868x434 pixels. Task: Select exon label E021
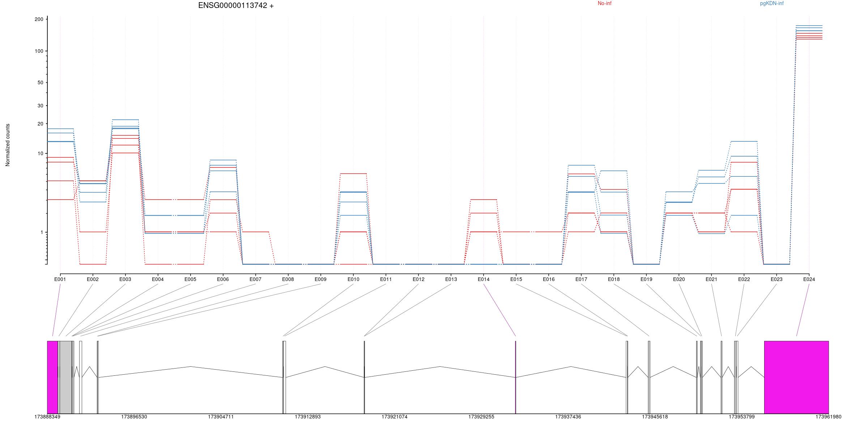tap(711, 279)
